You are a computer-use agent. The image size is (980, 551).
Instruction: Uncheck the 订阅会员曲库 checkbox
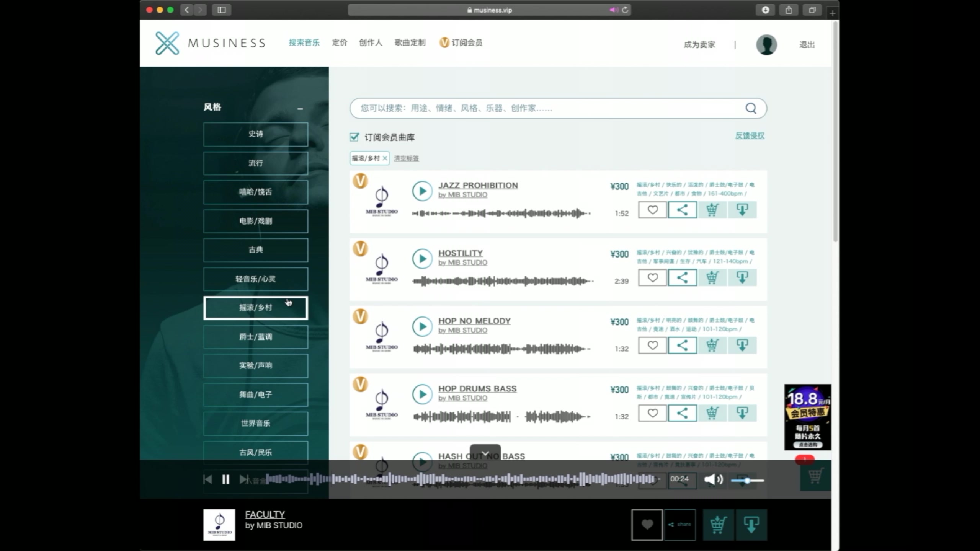click(x=354, y=137)
